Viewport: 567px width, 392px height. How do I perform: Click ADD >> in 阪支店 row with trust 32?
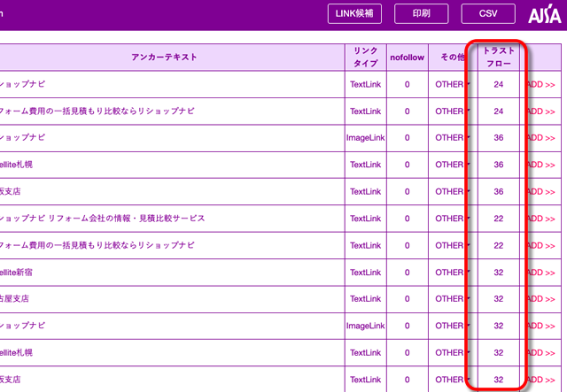pos(540,380)
